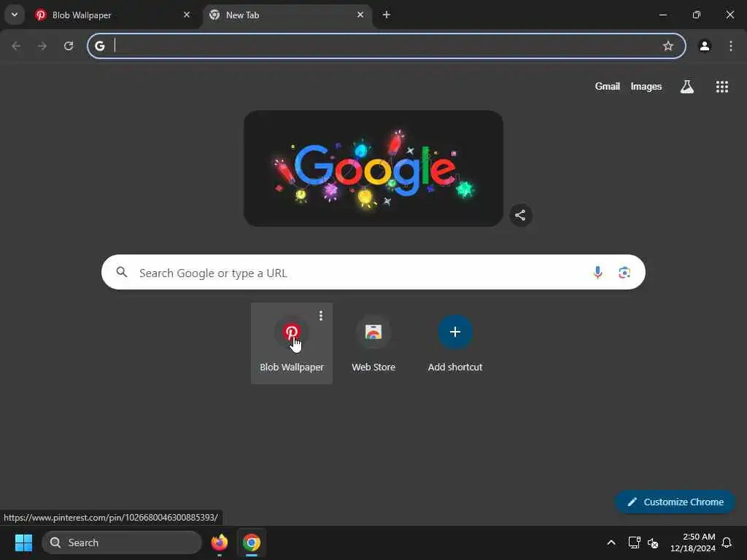Share the Google doodle
The height and width of the screenshot is (560, 747).
521,215
